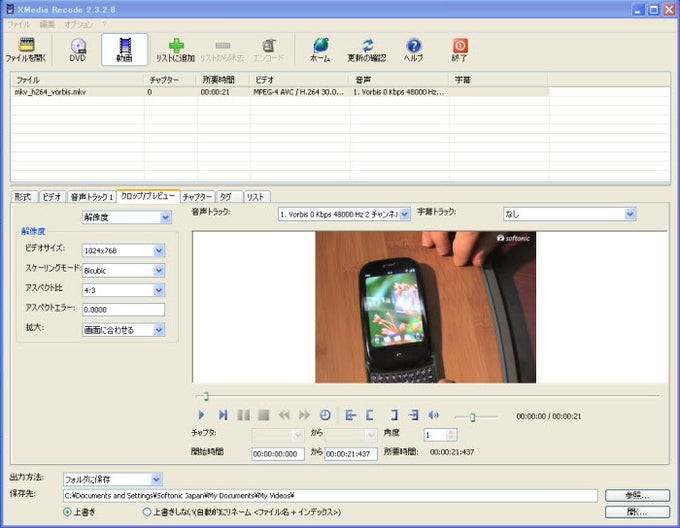Click the clock jump-to-time icon
Viewport: 680px width, 528px height.
coord(325,415)
